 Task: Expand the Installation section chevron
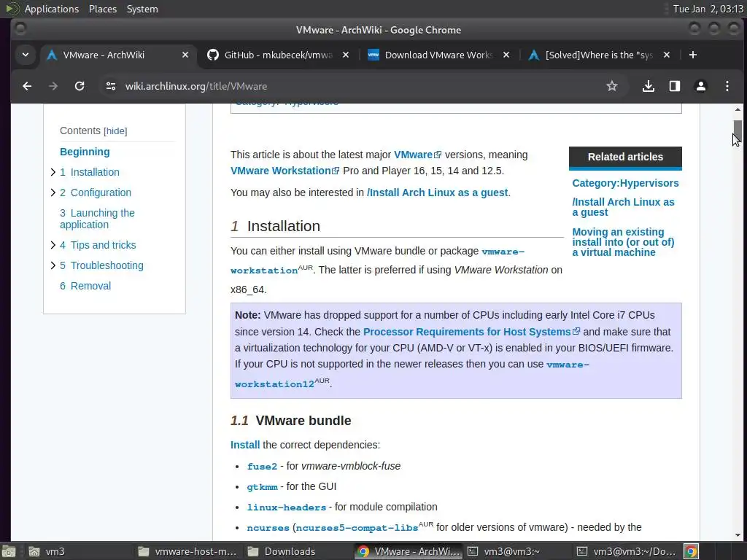(x=53, y=172)
